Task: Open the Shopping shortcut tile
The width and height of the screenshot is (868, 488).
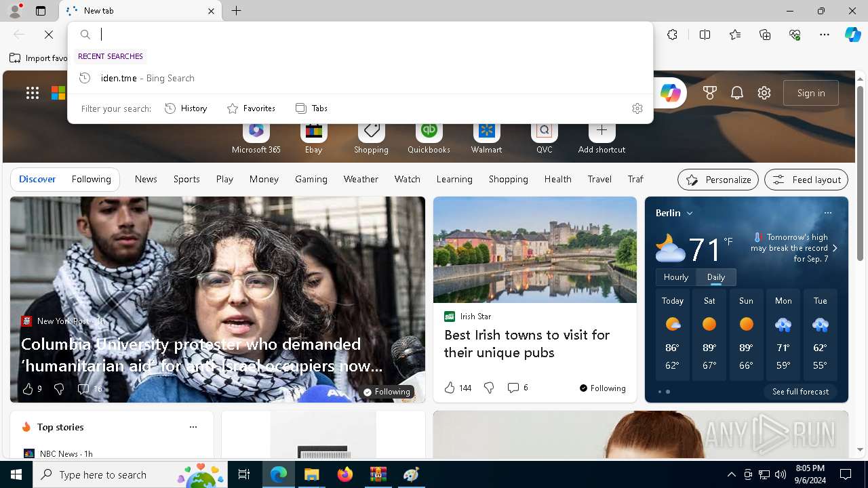Action: pyautogui.click(x=371, y=138)
